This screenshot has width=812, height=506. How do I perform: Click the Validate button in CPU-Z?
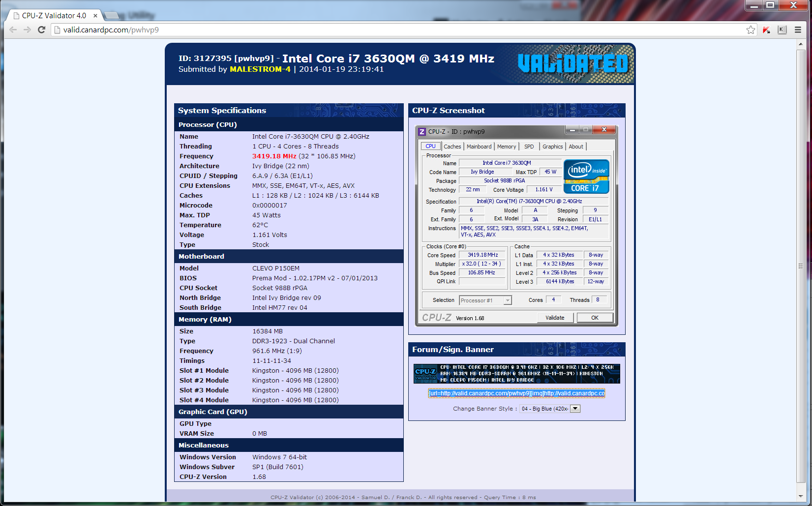click(x=555, y=318)
